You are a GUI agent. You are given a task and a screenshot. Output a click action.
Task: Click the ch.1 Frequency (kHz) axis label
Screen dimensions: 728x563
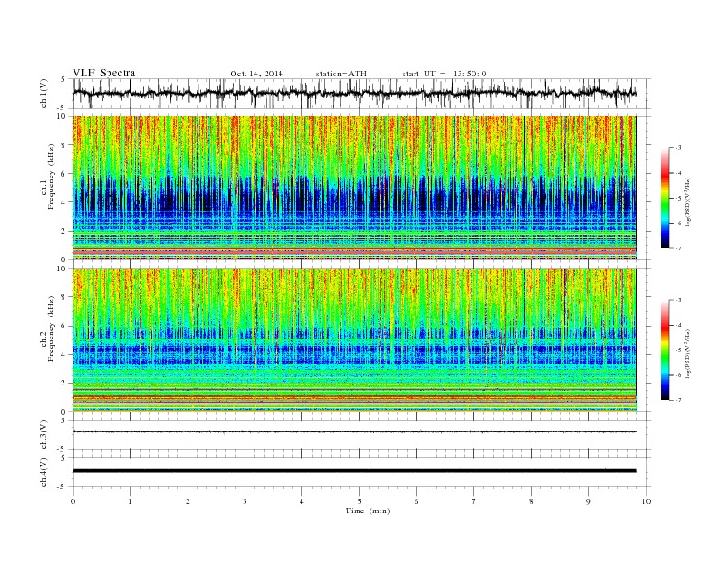[x=49, y=177]
